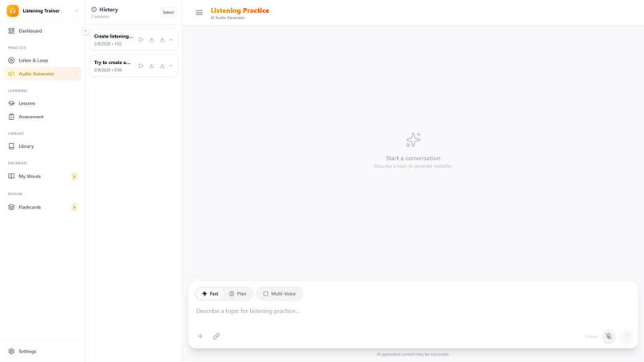Open My Words database

pyautogui.click(x=42, y=177)
